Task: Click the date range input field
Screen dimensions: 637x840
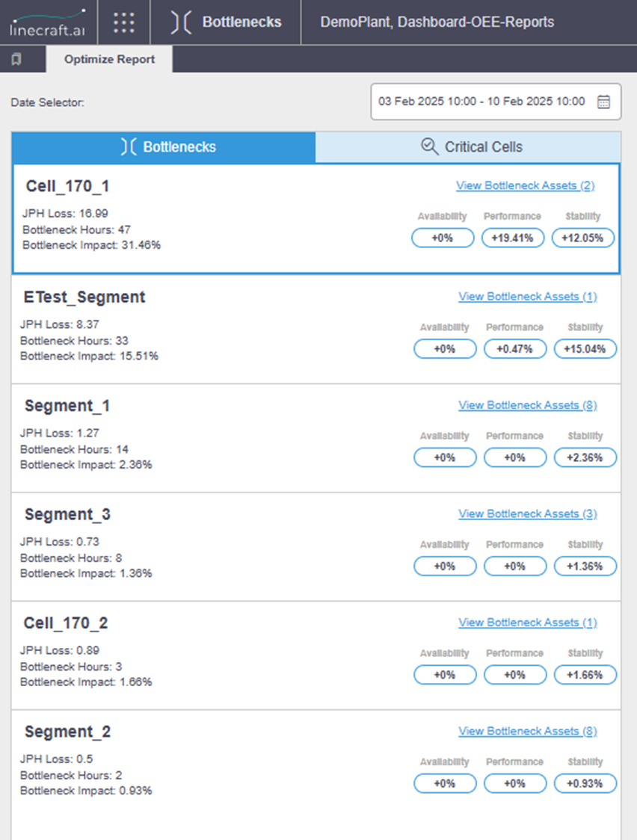Action: [496, 102]
